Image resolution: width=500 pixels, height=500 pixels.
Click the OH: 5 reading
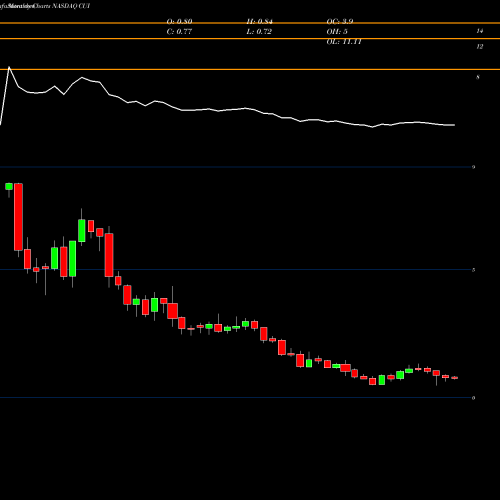337,32
